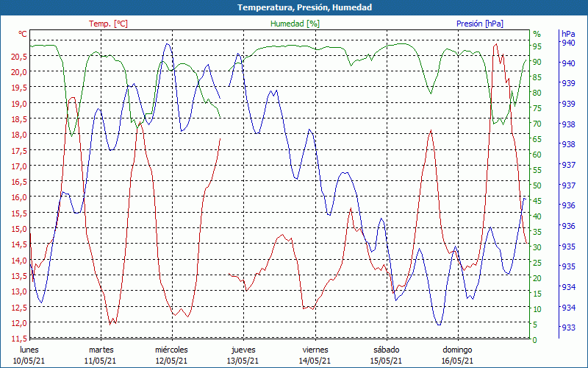Click the '13,0' temperature axis value
Image resolution: width=588 pixels, height=368 pixels.
(x=19, y=291)
